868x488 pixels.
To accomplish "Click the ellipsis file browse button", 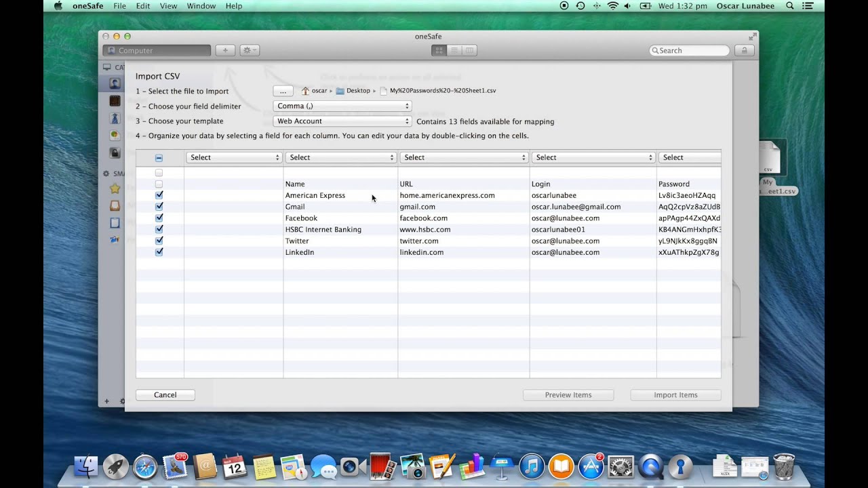I will [283, 91].
